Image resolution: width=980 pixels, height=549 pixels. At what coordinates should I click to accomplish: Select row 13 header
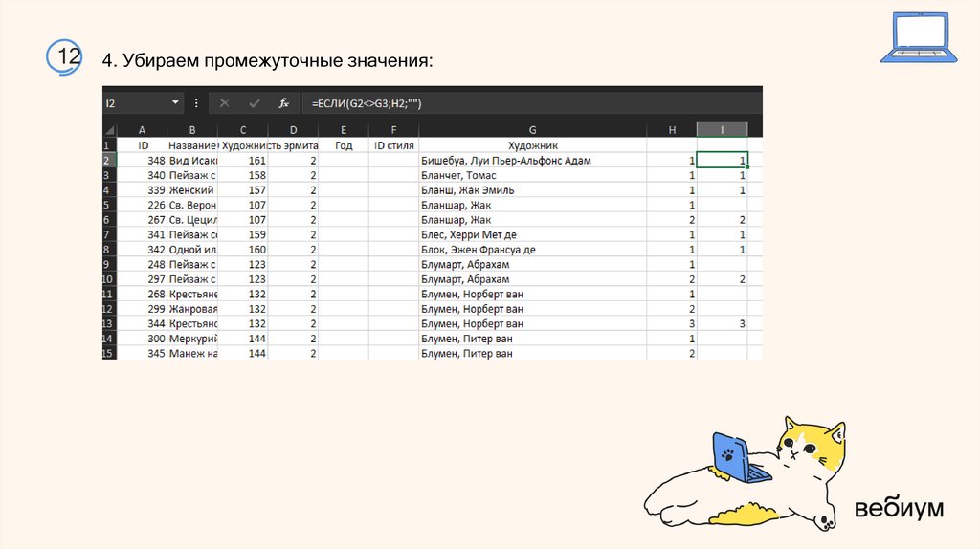coord(109,323)
